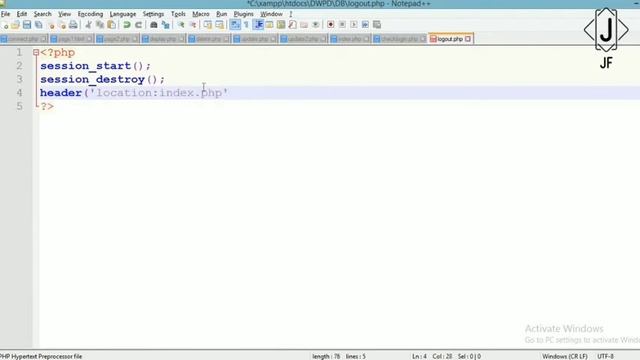Click the Redo toolbar icon
The width and height of the screenshot is (640, 360).
(138, 25)
